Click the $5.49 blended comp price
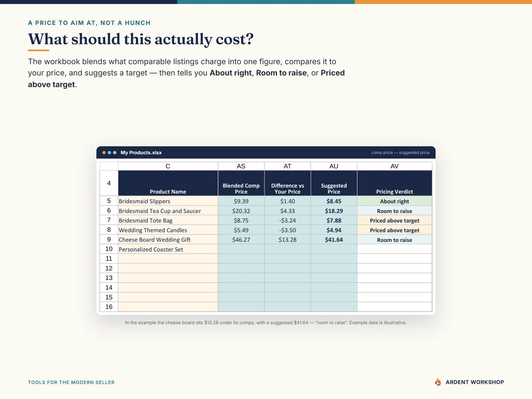 click(241, 230)
